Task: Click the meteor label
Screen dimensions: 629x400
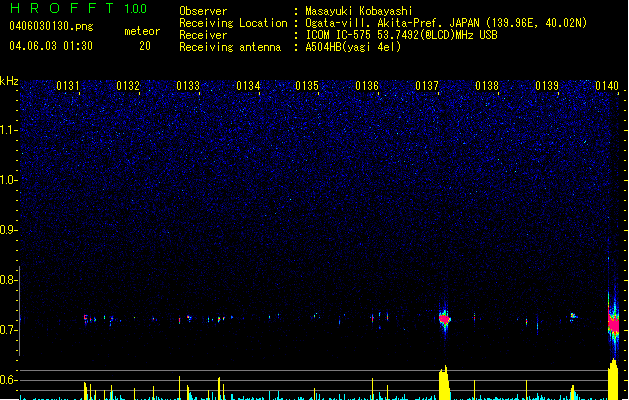Action: click(142, 31)
